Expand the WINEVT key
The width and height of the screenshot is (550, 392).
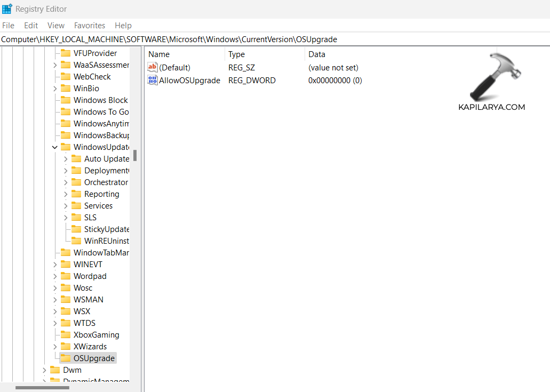(x=55, y=265)
